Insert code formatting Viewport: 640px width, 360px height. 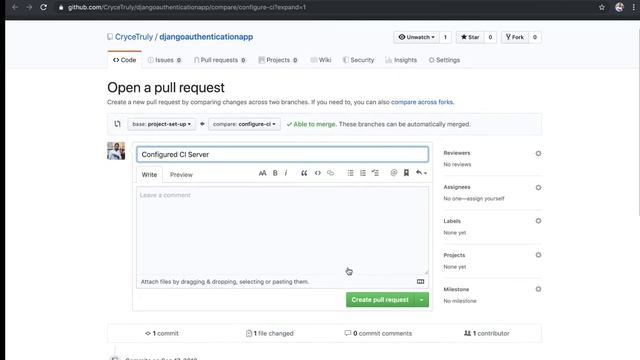318,173
